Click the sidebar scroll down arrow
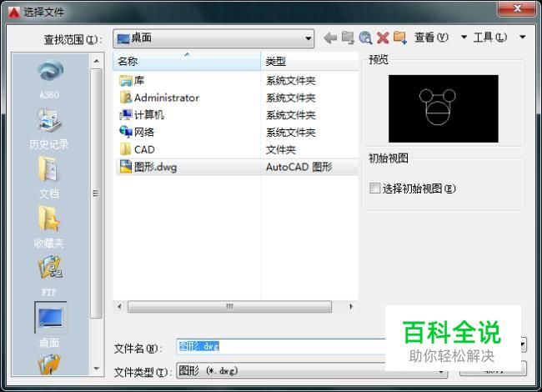Screen dimensions: 542x392 tap(97, 369)
